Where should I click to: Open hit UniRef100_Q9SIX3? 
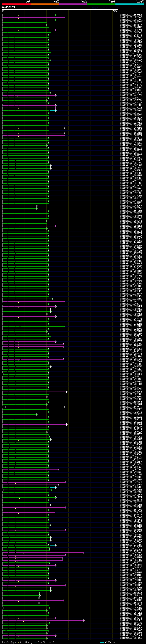point(131,316)
